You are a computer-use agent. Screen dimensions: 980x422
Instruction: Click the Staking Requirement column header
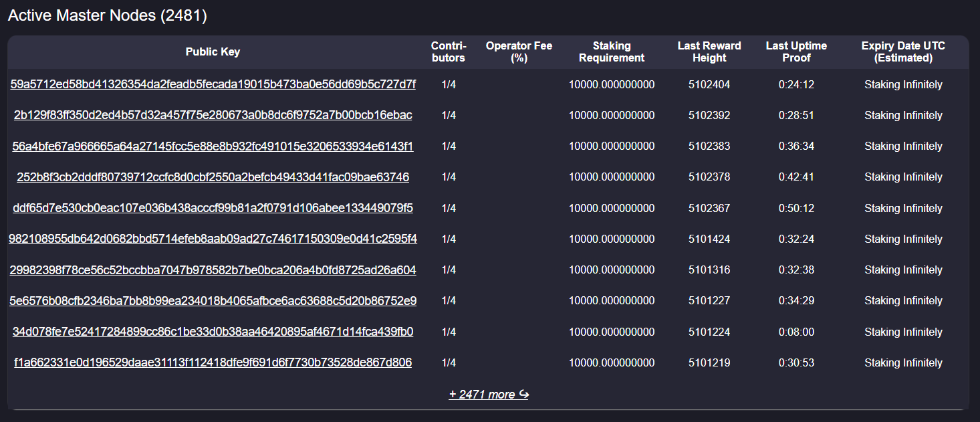[x=612, y=52]
